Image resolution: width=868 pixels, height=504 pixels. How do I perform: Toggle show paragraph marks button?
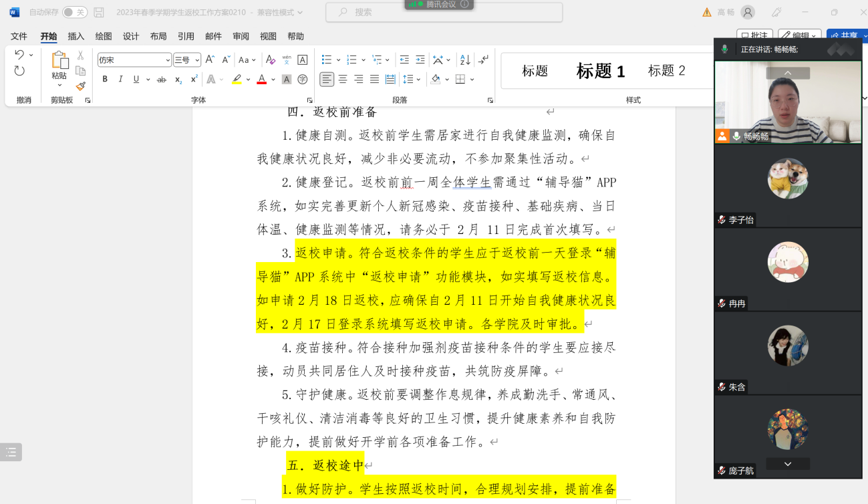click(484, 60)
